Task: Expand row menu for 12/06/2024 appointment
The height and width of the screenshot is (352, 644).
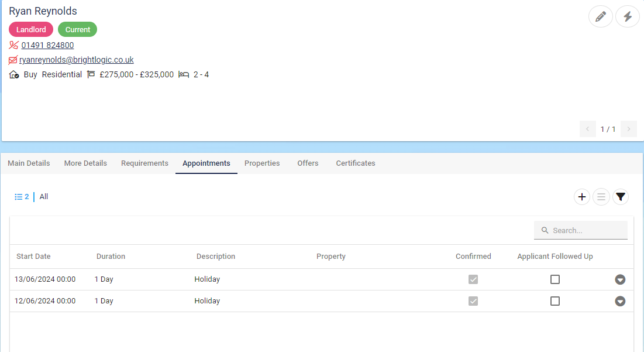Action: coord(620,301)
